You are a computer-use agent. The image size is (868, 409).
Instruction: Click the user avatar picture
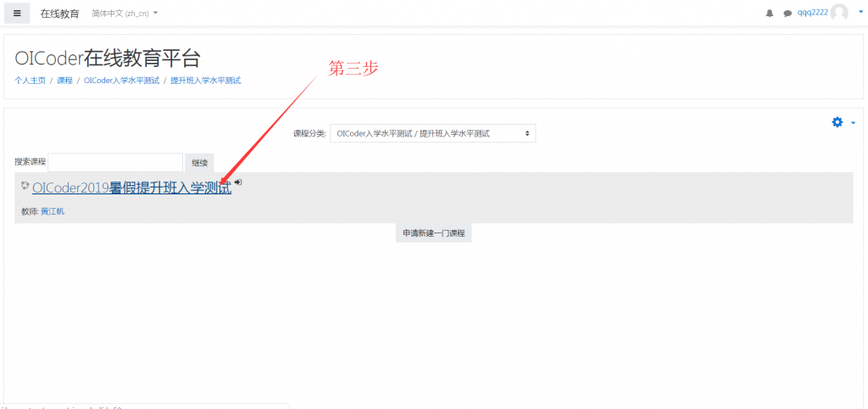tap(839, 13)
